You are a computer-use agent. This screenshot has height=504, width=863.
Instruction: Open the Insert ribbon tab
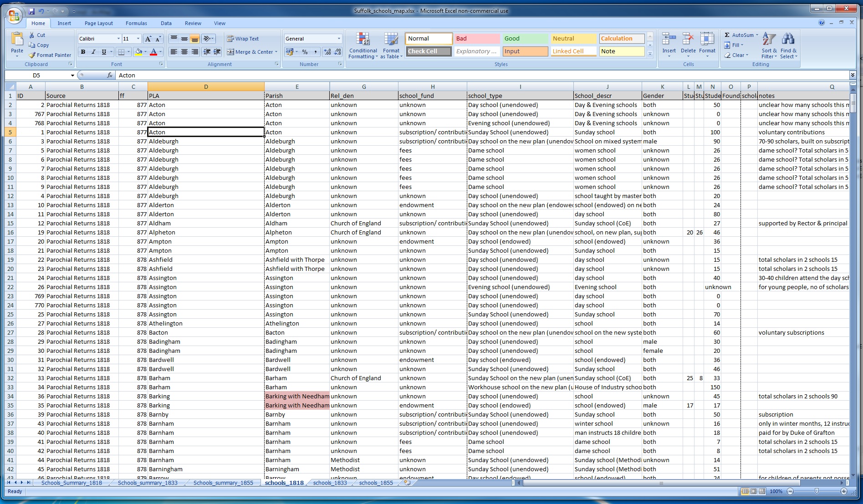pyautogui.click(x=64, y=23)
